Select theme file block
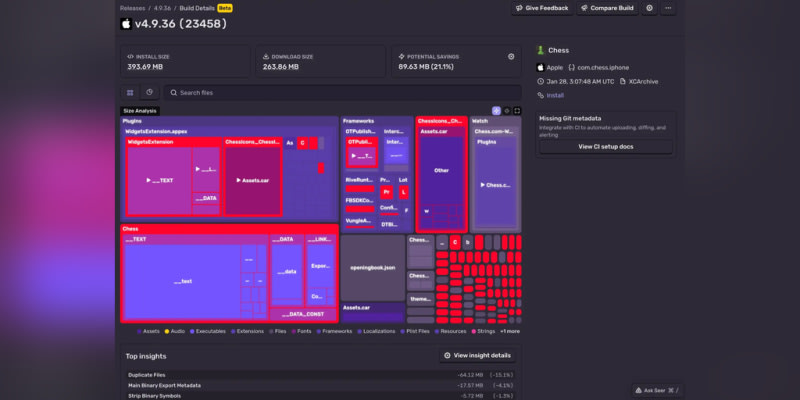Viewport: 800px width, 400px height. coord(420,299)
